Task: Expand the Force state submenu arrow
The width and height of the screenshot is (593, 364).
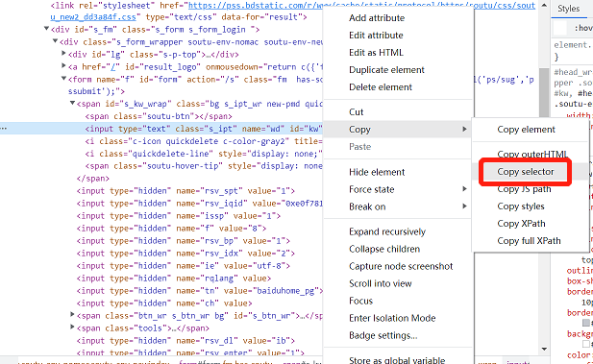Action: (464, 189)
